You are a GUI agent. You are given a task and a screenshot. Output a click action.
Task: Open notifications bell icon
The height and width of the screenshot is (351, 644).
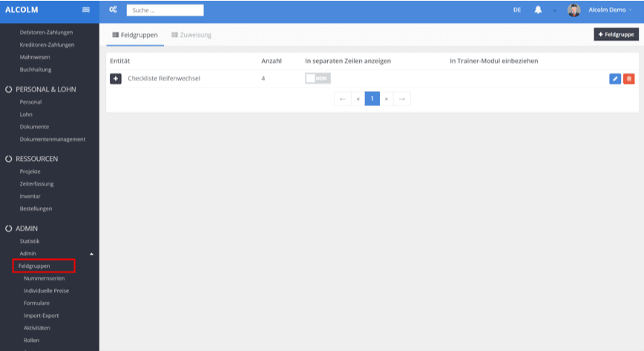tap(538, 10)
